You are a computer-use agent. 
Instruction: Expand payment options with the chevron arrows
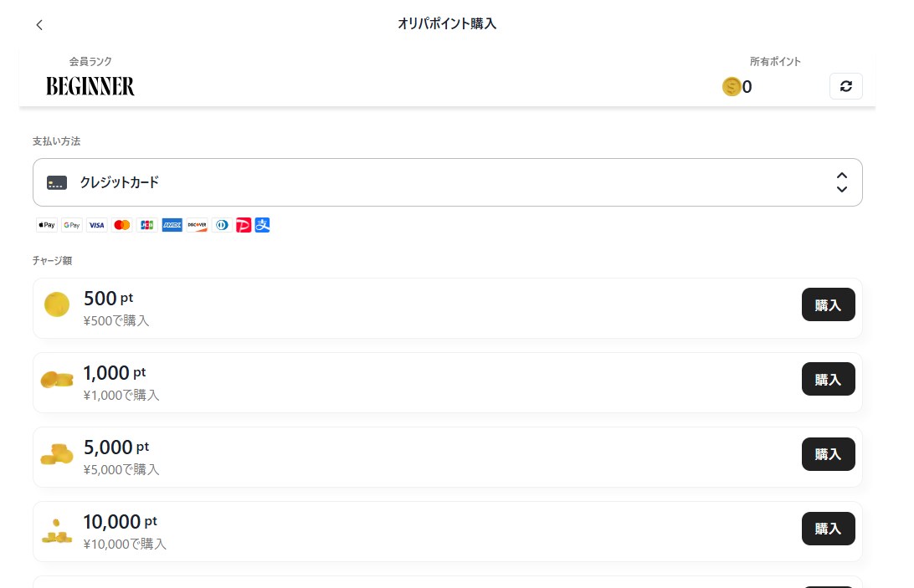[x=842, y=182]
